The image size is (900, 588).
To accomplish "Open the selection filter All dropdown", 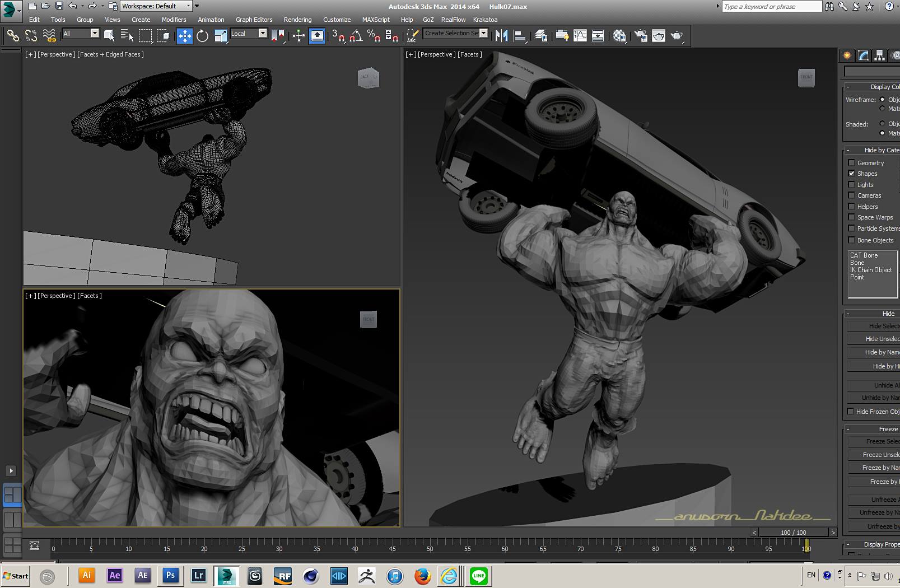I will coord(81,34).
